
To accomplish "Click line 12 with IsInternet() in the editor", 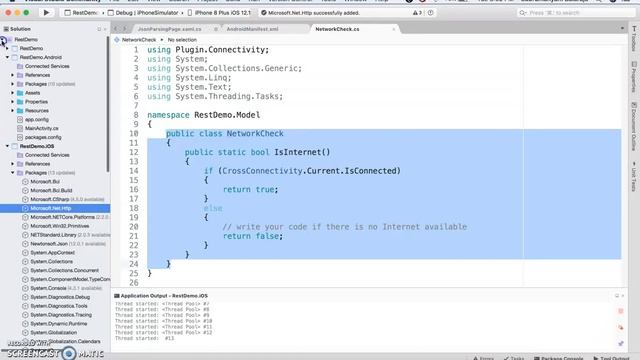I will (x=257, y=152).
